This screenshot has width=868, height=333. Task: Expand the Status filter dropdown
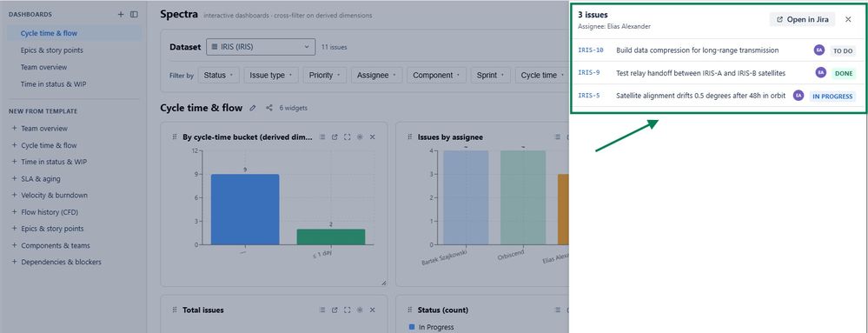(x=218, y=76)
